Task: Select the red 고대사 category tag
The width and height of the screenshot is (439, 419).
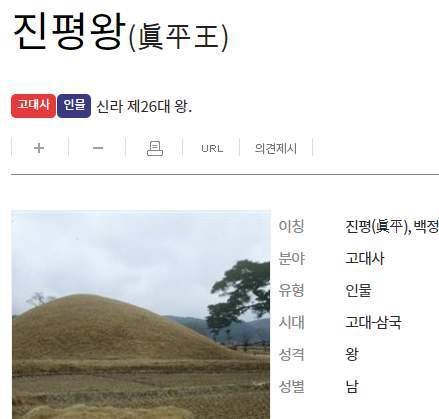Action: 33,106
